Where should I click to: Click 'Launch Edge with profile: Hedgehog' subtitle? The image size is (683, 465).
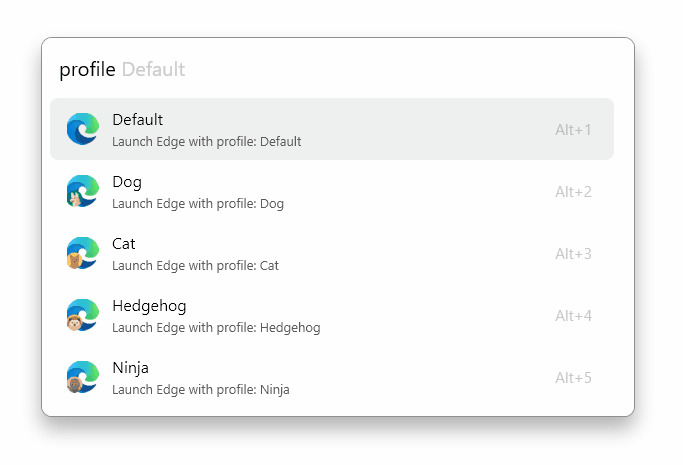(216, 328)
